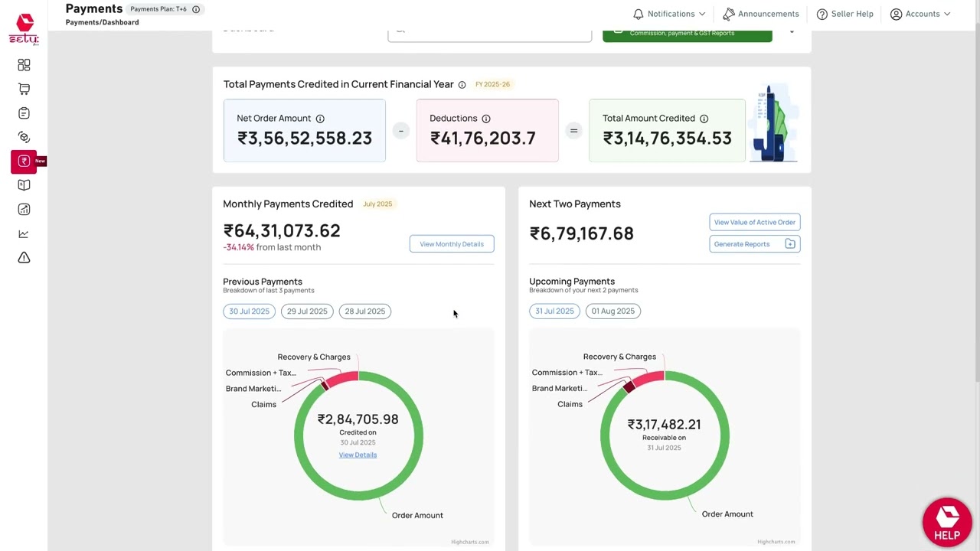Open Announcements from the top bar
This screenshot has width=980, height=551.
[761, 14]
